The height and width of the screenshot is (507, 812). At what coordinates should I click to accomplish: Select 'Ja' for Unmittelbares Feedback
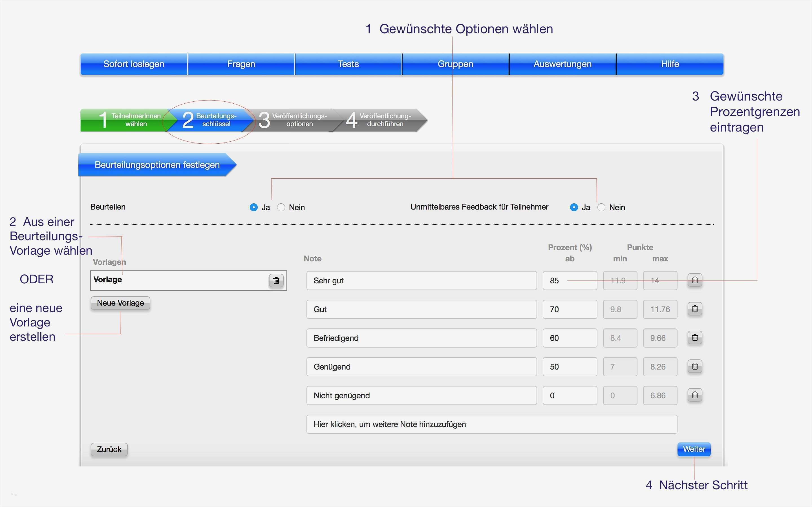tap(574, 208)
